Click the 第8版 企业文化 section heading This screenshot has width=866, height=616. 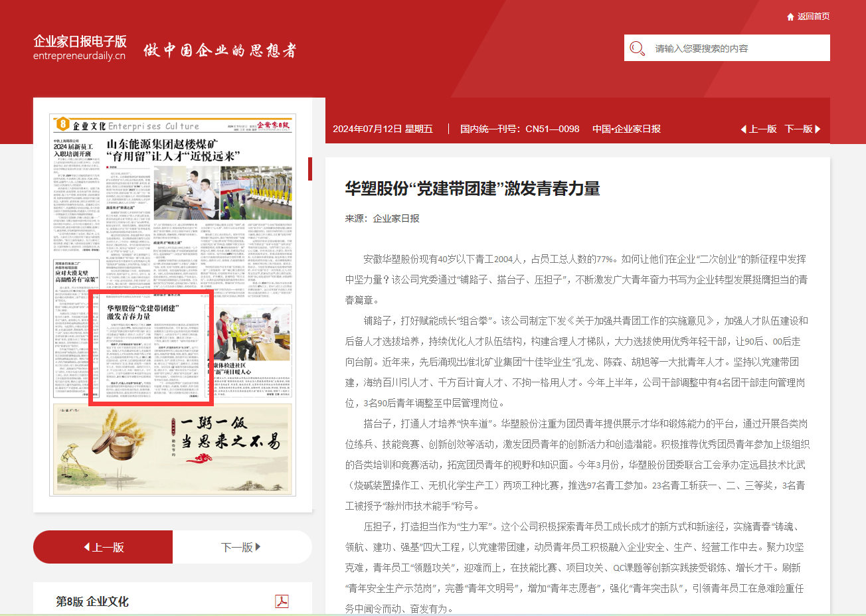[x=92, y=601]
